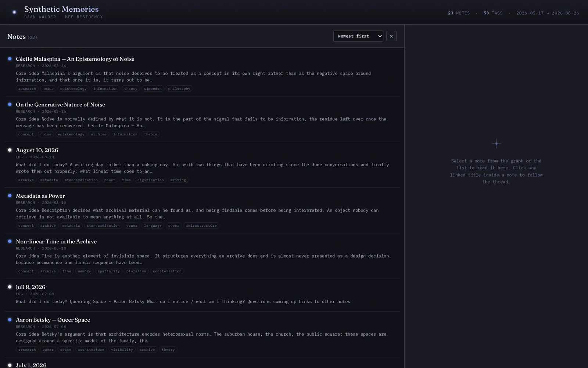Select standardisation tag on August 10 log
Image resolution: width=588 pixels, height=368 pixels.
tap(81, 180)
